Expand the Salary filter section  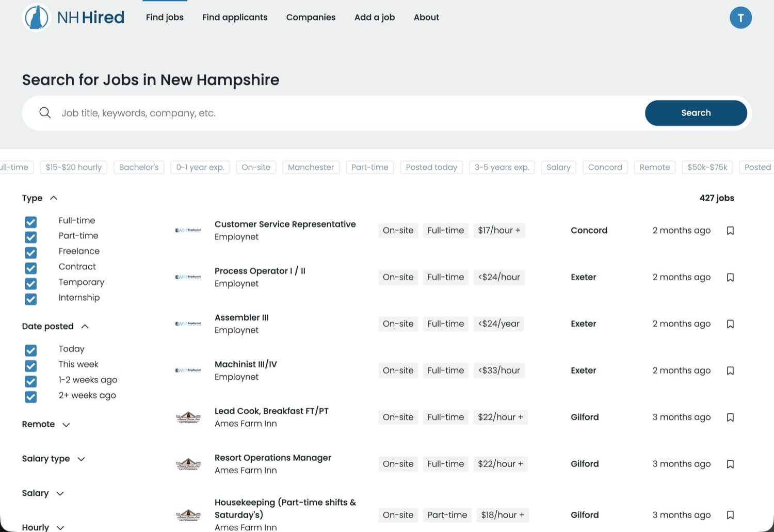43,493
